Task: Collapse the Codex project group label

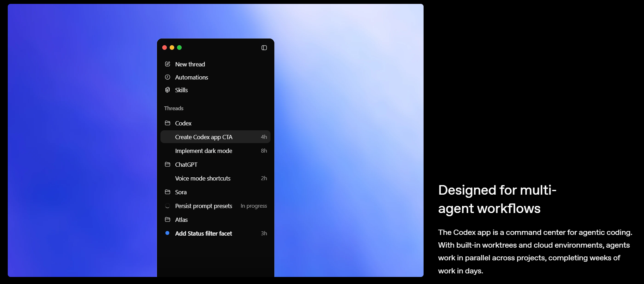Action: [183, 123]
